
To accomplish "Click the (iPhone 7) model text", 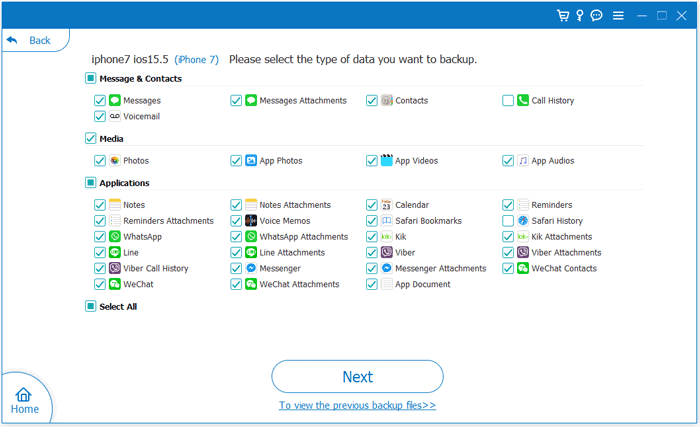I will (x=196, y=59).
